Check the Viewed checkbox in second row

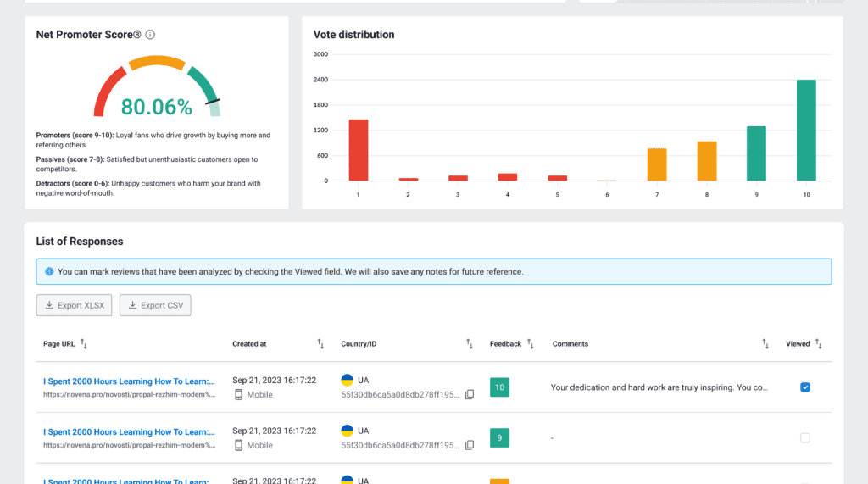tap(805, 438)
